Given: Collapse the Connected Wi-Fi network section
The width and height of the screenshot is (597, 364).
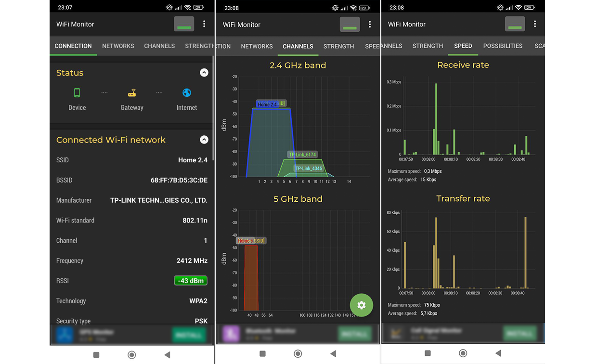Looking at the screenshot, I should pyautogui.click(x=204, y=140).
